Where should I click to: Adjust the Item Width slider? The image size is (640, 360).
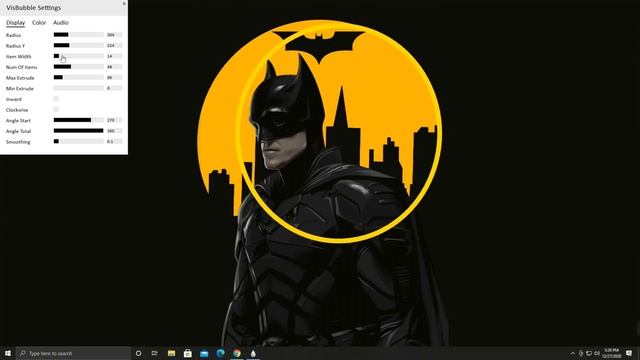pos(78,56)
